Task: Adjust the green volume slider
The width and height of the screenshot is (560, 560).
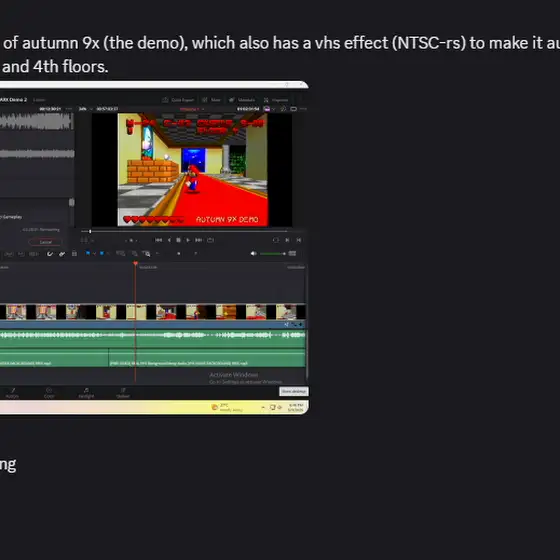Action: pyautogui.click(x=272, y=254)
